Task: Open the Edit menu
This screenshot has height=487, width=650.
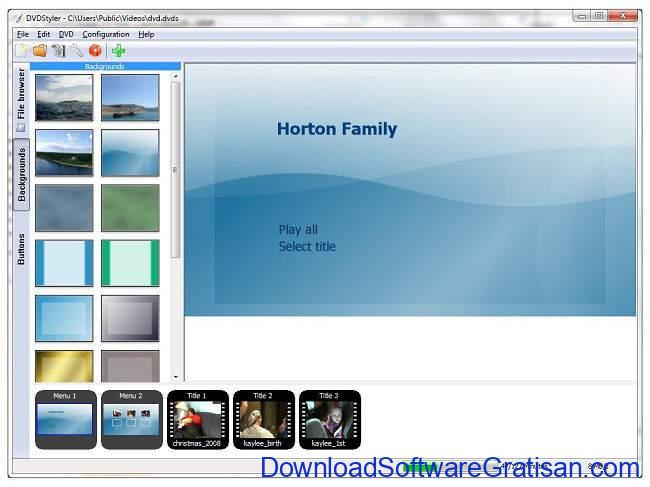Action: coord(44,34)
